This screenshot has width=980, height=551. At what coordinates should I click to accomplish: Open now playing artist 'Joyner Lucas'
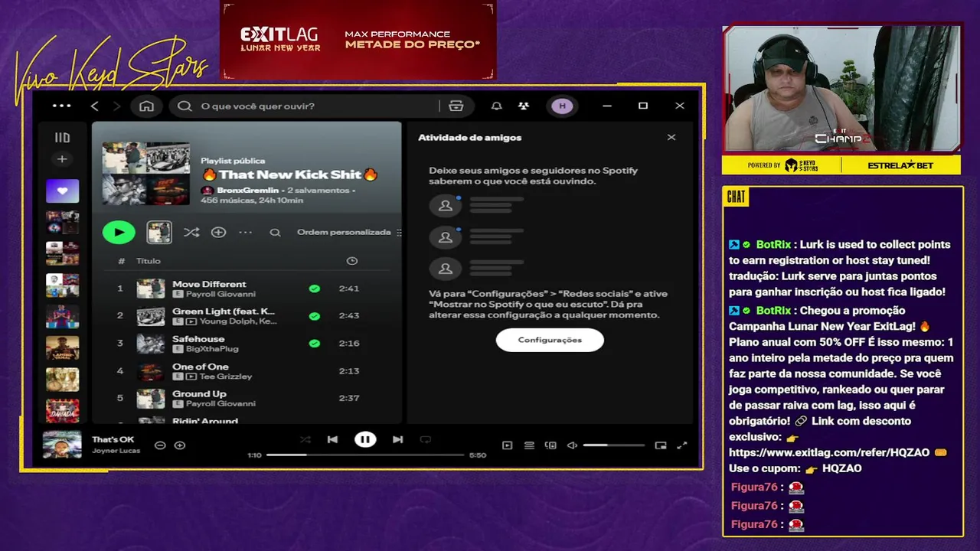(116, 451)
